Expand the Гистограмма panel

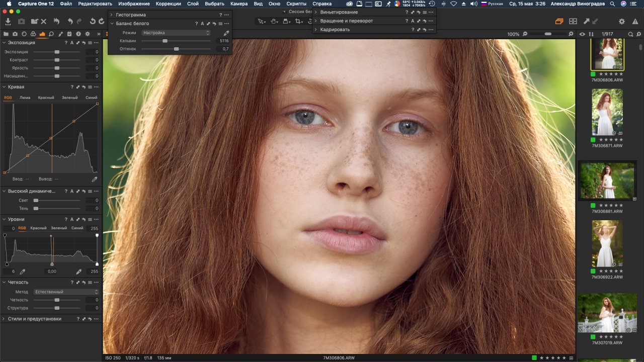[x=112, y=15]
